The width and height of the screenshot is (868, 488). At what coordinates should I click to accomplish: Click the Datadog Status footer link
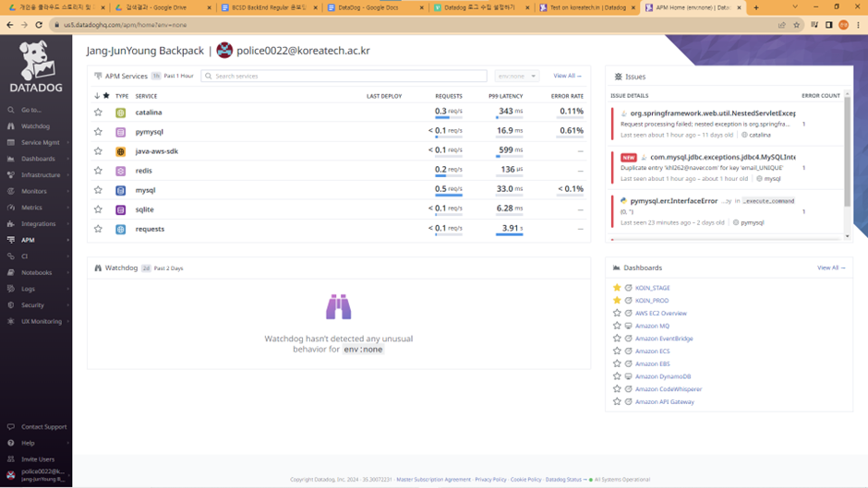(563, 480)
